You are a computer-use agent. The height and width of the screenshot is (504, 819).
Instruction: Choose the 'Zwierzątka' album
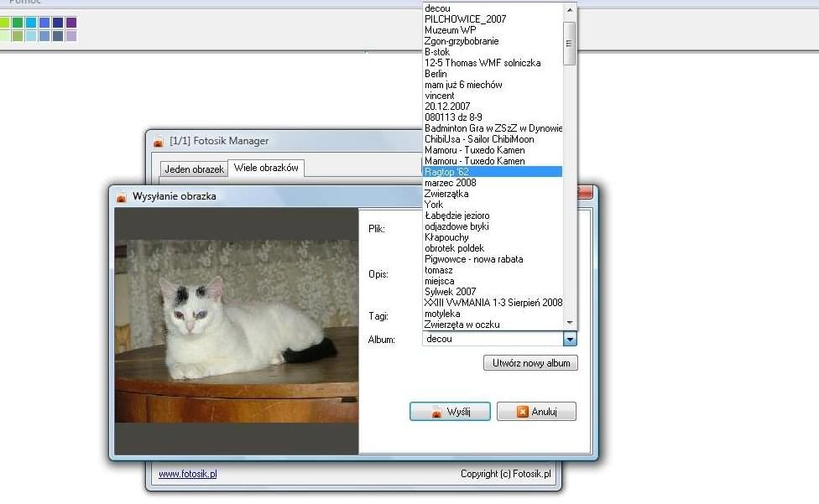pyautogui.click(x=492, y=194)
